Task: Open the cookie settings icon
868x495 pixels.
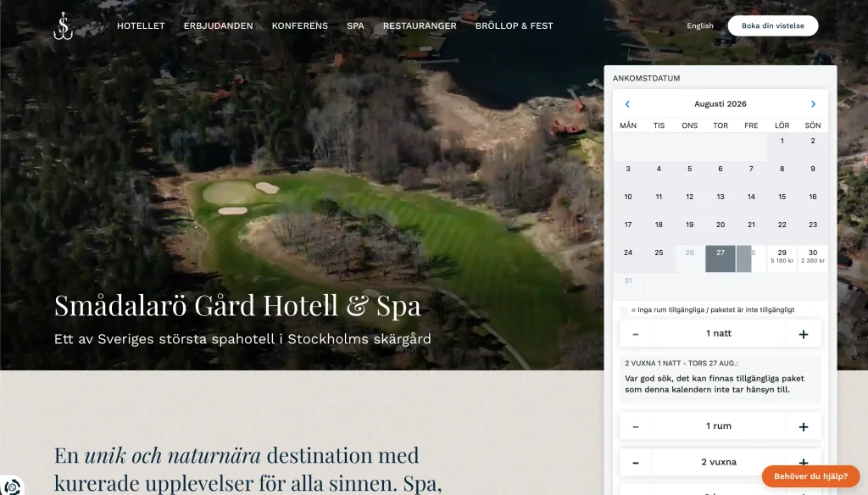Action: click(x=12, y=487)
